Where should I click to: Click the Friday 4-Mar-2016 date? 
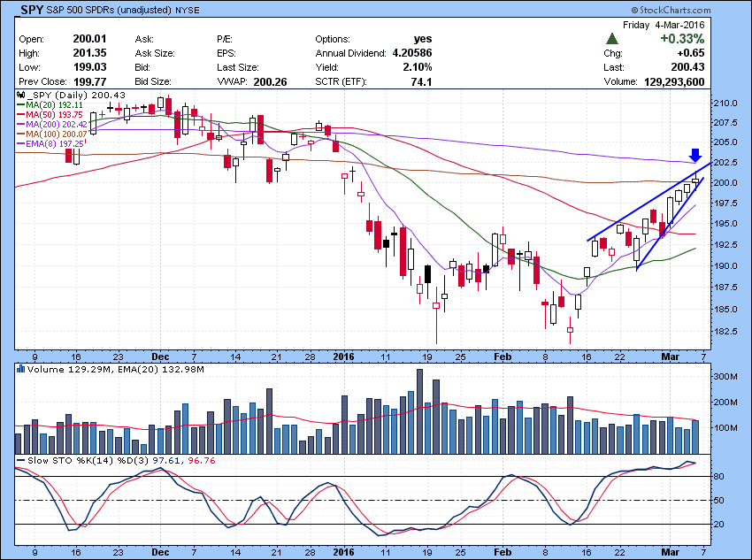tap(664, 25)
